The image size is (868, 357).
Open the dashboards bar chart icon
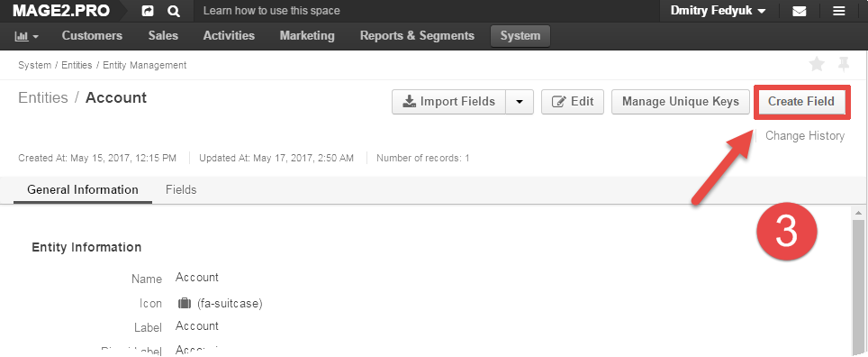tap(27, 36)
